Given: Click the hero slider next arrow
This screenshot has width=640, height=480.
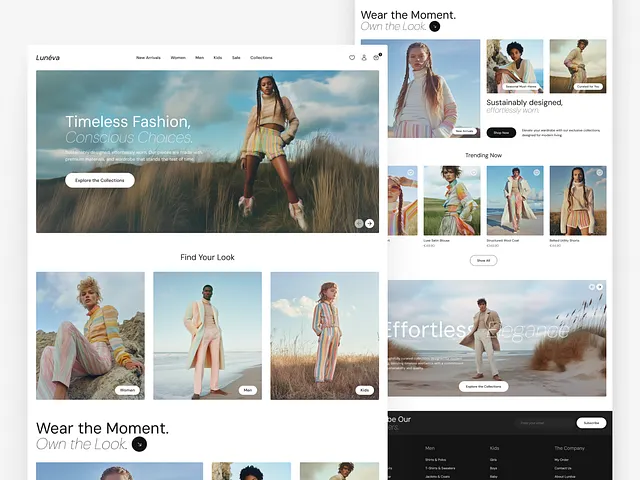Looking at the screenshot, I should click(x=369, y=224).
